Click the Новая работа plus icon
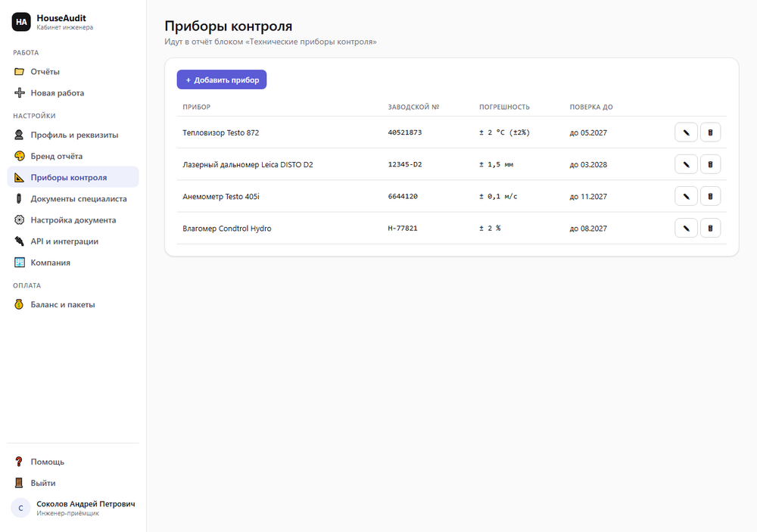This screenshot has width=757, height=532. pos(20,92)
